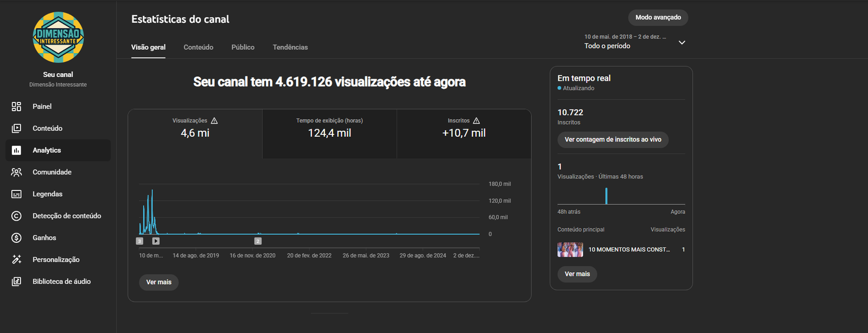
Task: Expand the date range chevron
Action: 682,42
